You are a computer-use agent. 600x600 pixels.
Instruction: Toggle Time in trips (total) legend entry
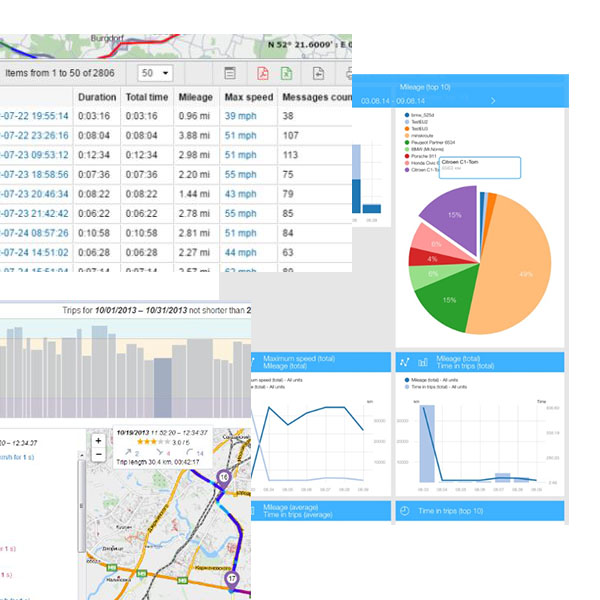436,387
